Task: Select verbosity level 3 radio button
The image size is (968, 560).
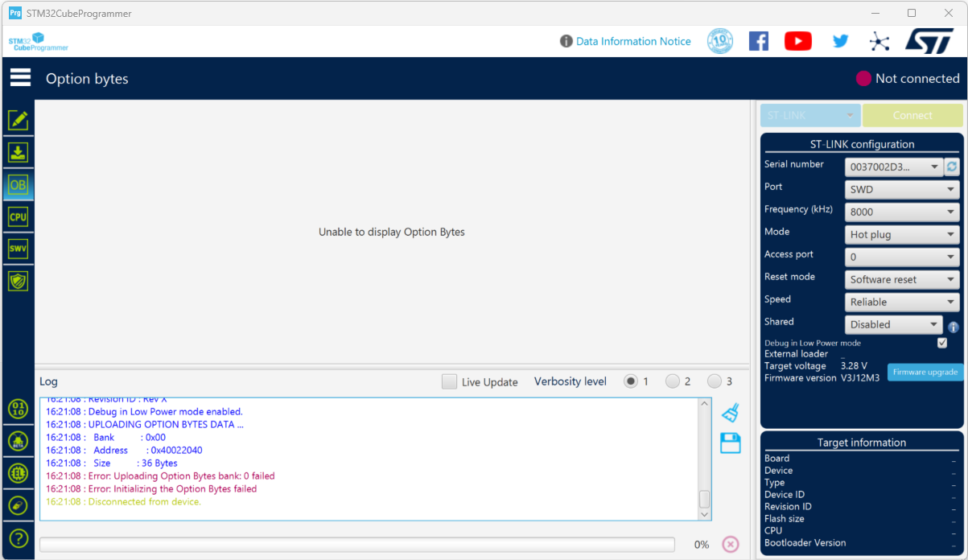Action: point(715,381)
